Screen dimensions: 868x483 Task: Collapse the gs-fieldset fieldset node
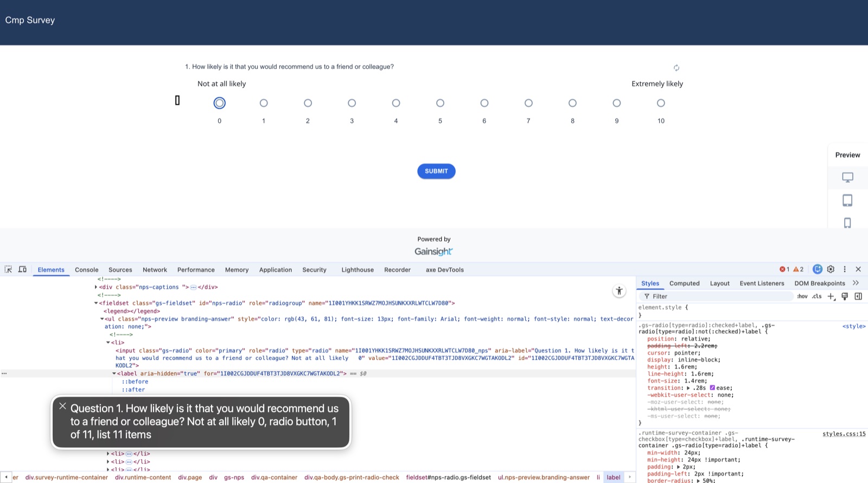[96, 303]
